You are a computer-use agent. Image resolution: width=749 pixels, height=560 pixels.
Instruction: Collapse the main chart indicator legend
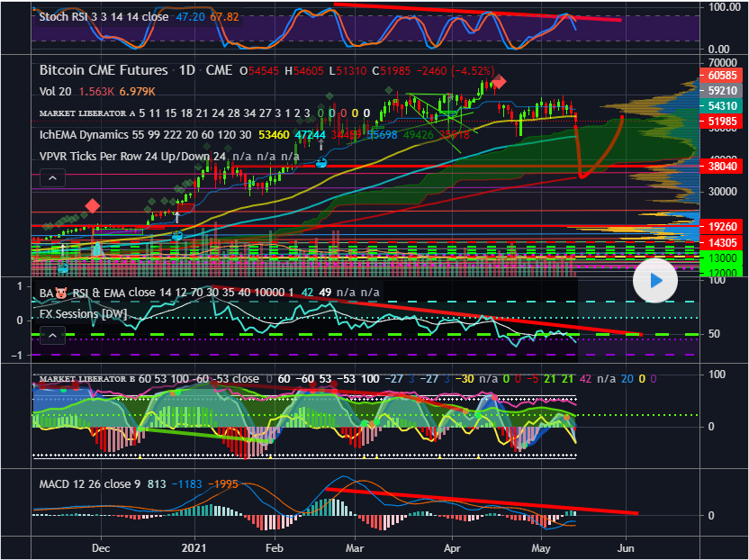[x=52, y=178]
